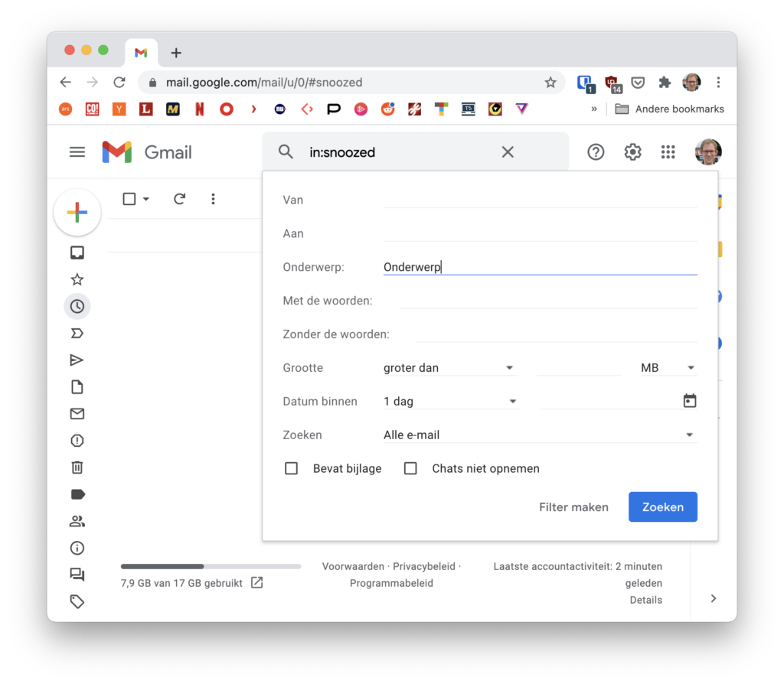The width and height of the screenshot is (784, 684).
Task: Open Updates info icon in sidebar
Action: click(77, 548)
